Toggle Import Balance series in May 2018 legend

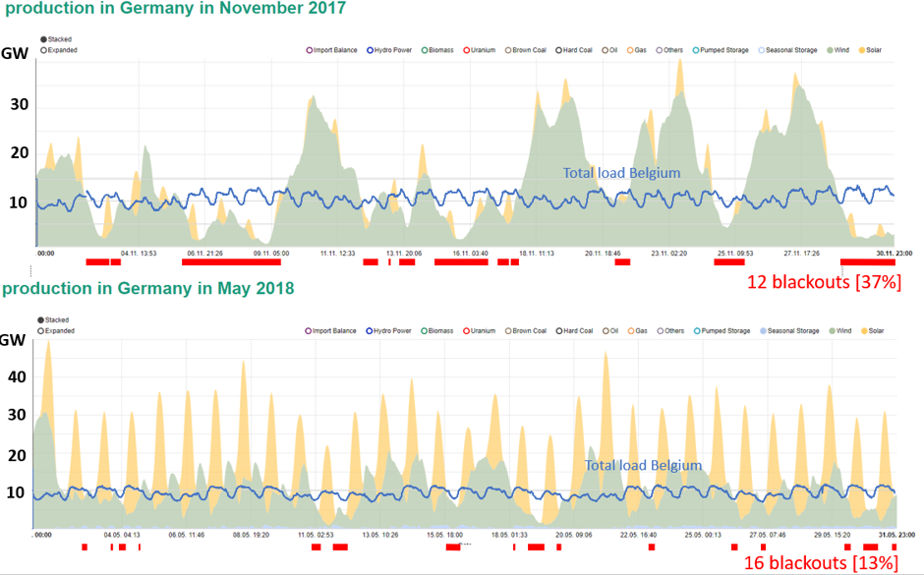pyautogui.click(x=330, y=330)
